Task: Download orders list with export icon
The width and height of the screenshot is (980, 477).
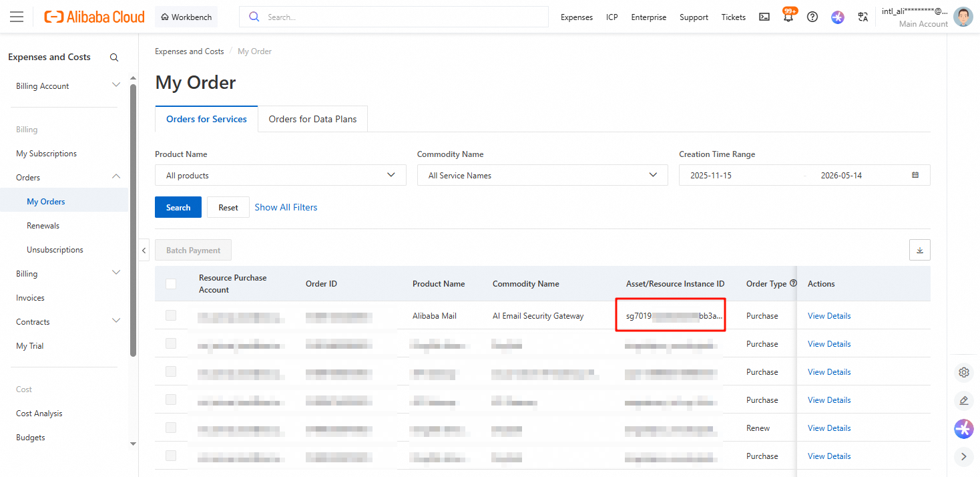Action: pyautogui.click(x=920, y=250)
